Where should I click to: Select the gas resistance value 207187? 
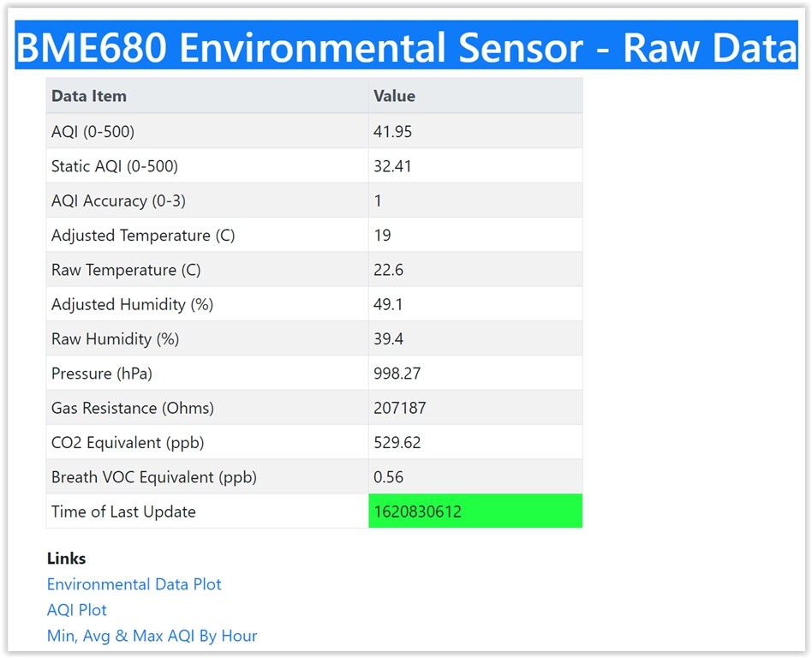coord(400,409)
